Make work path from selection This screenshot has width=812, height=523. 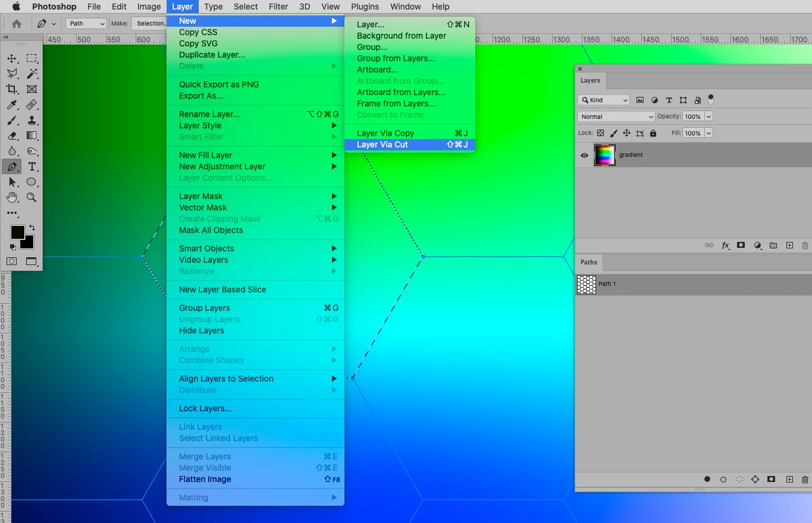[755, 479]
